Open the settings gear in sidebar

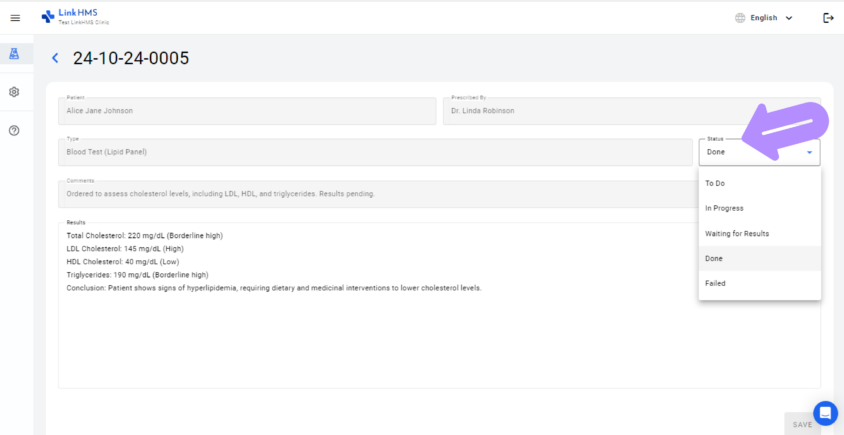(15, 92)
